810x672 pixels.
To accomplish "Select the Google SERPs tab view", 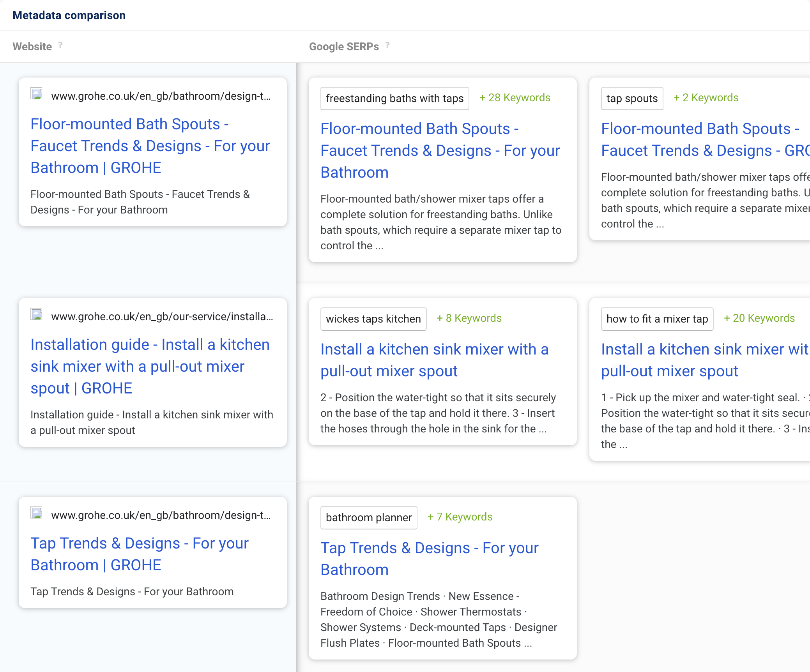I will (x=343, y=46).
